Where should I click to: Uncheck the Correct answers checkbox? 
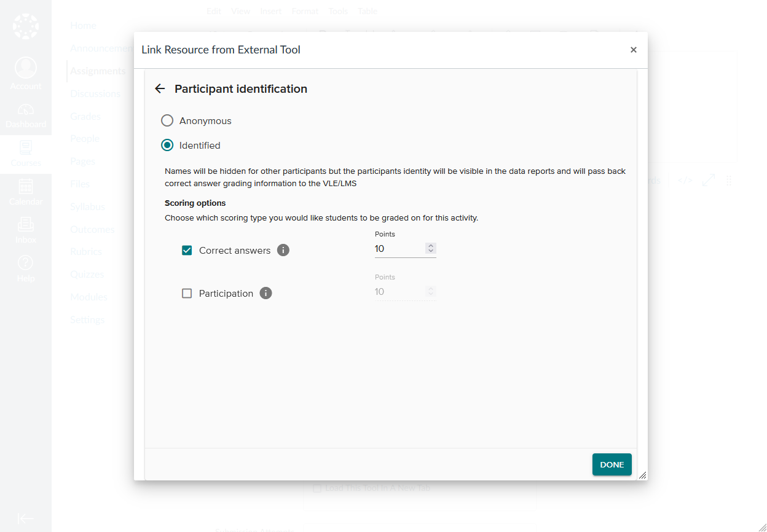point(187,250)
